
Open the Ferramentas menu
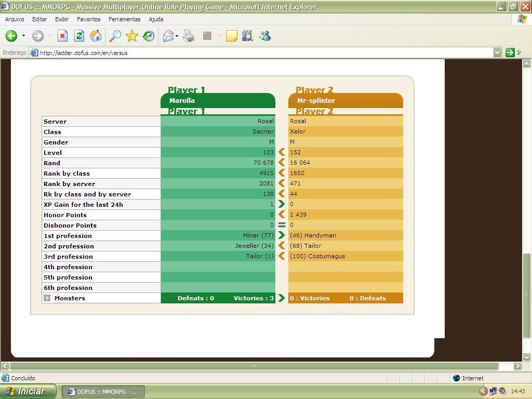(124, 19)
